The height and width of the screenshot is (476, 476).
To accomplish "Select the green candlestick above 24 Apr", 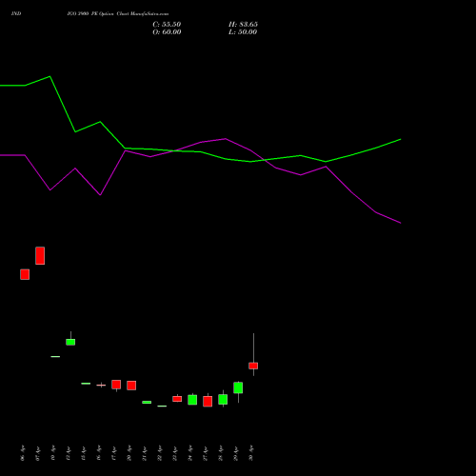I will 192,400.
